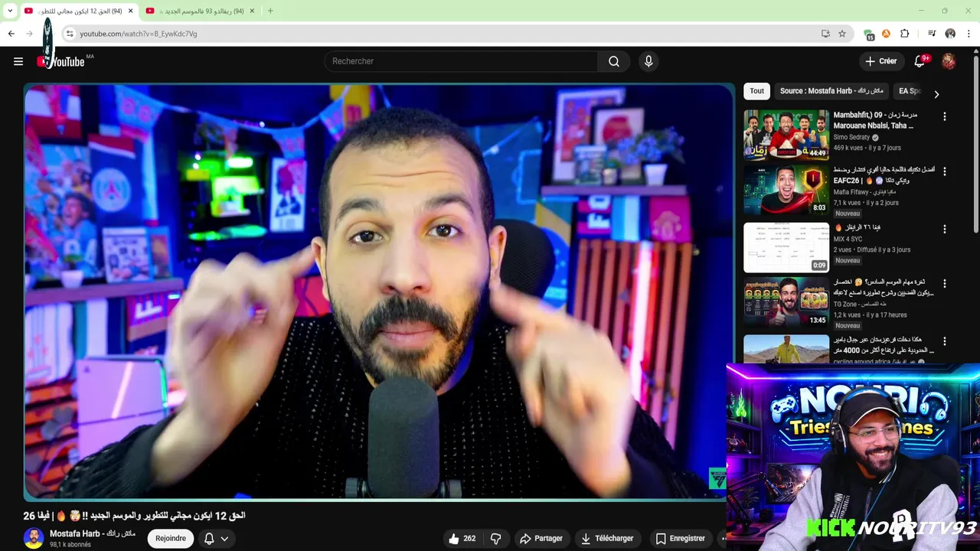The image size is (980, 551).
Task: Share the video with Partager
Action: coord(541,539)
